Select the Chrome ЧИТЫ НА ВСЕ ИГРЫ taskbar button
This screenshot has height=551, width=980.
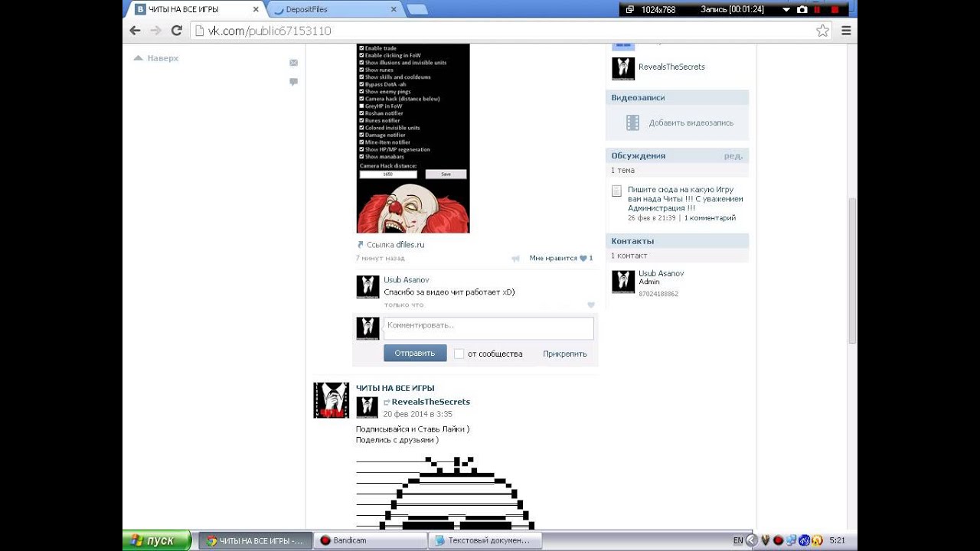coord(256,540)
